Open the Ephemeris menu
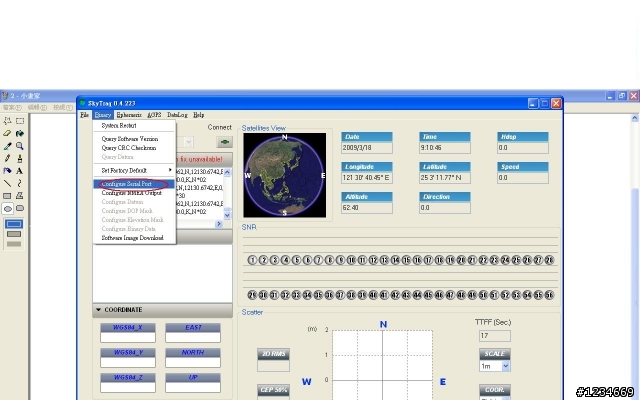This screenshot has width=640, height=400. (x=129, y=115)
